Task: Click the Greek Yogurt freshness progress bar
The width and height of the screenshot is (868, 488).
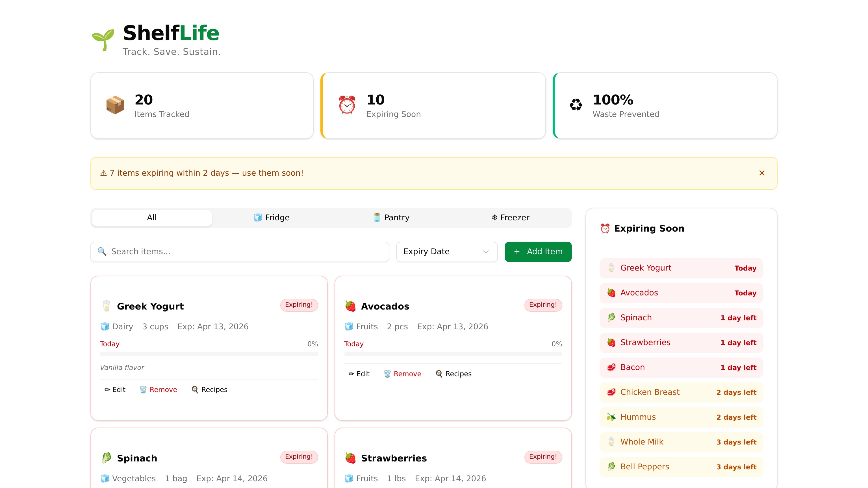Action: point(209,354)
